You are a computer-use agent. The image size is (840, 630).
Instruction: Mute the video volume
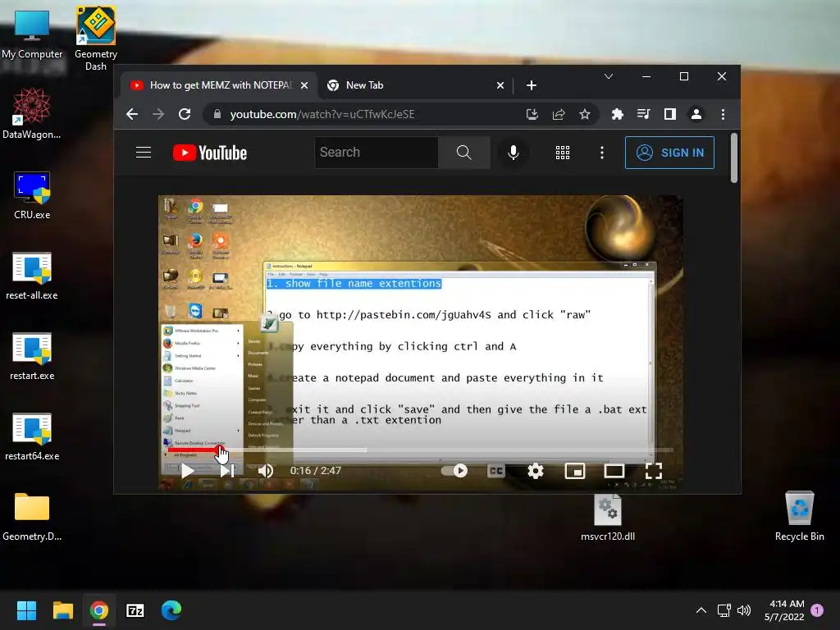point(266,471)
